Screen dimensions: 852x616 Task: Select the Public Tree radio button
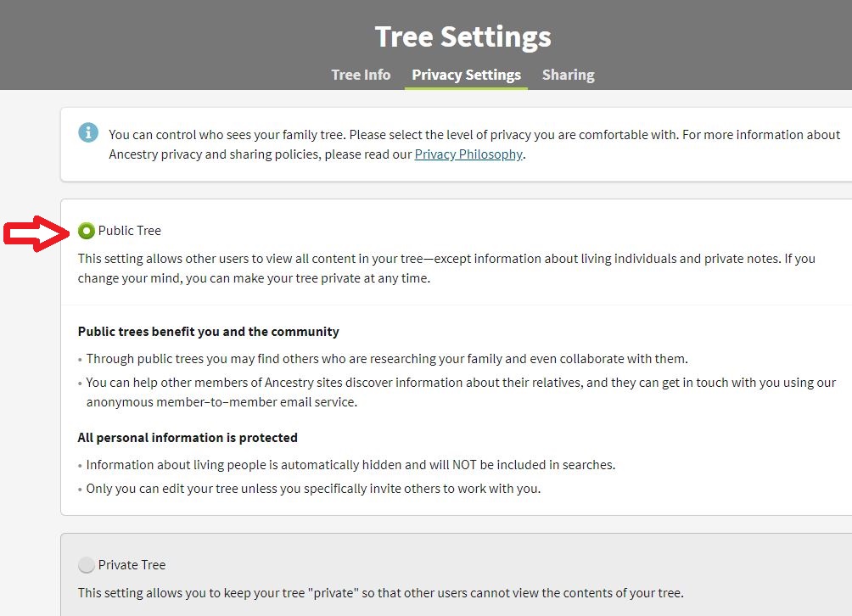click(x=86, y=231)
